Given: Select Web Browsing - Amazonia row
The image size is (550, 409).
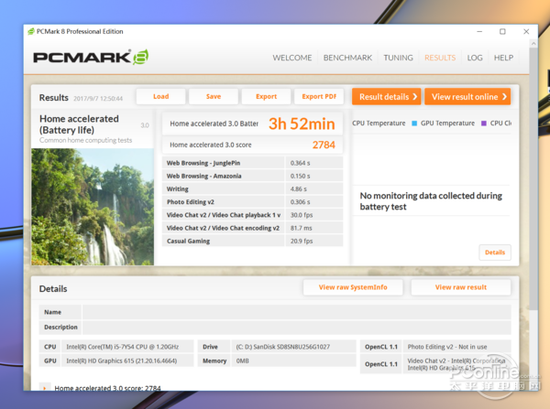Looking at the screenshot, I should 252,176.
